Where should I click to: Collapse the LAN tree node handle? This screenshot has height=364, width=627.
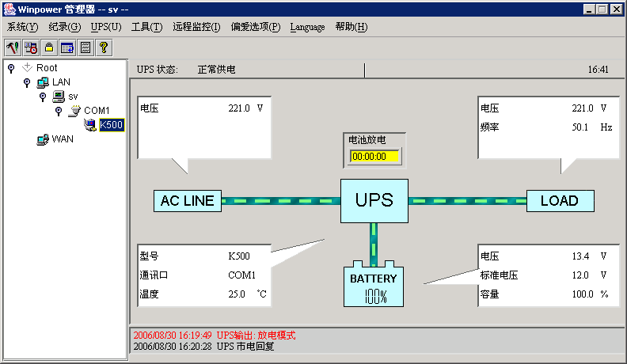(x=27, y=83)
